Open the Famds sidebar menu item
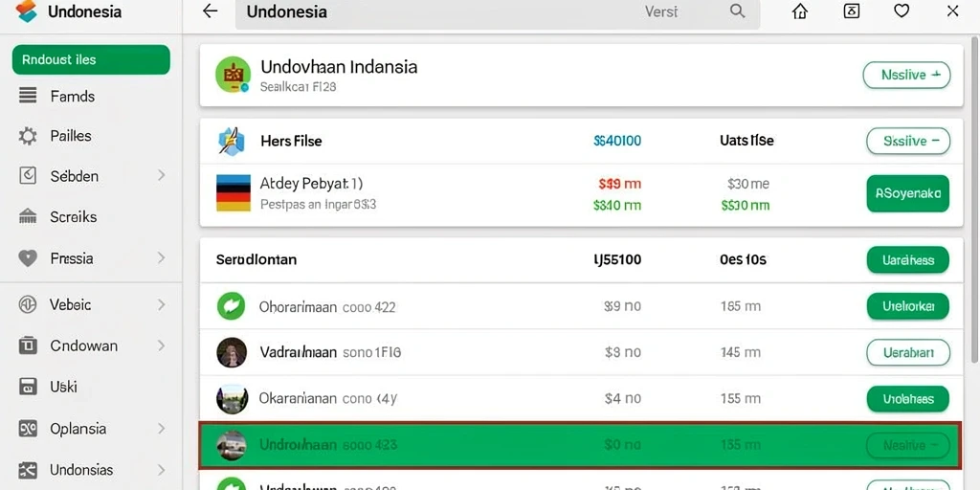This screenshot has width=980, height=490. click(91, 97)
